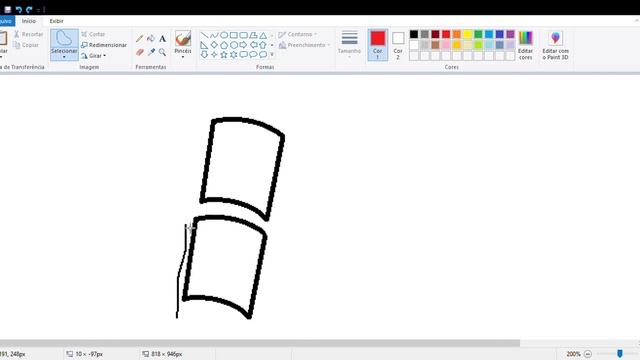This screenshot has width=640, height=360.
Task: Expand the Pincéis brushes dropdown arrow
Action: pos(183,56)
